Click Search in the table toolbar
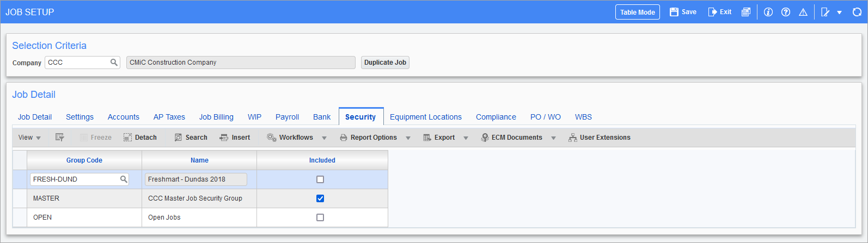The image size is (868, 243). point(191,138)
